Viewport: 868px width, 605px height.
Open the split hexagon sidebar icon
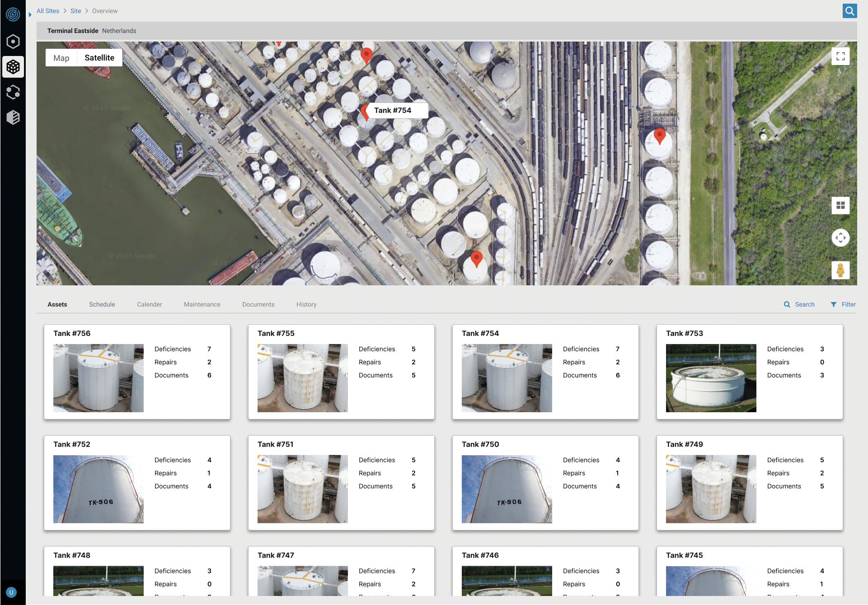[x=13, y=92]
